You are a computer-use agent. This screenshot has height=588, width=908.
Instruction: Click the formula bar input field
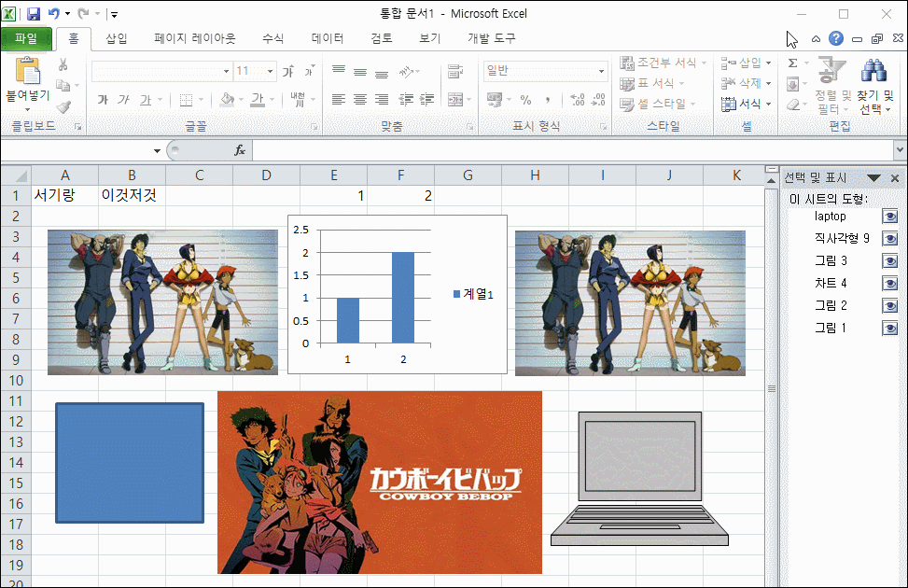click(x=573, y=150)
